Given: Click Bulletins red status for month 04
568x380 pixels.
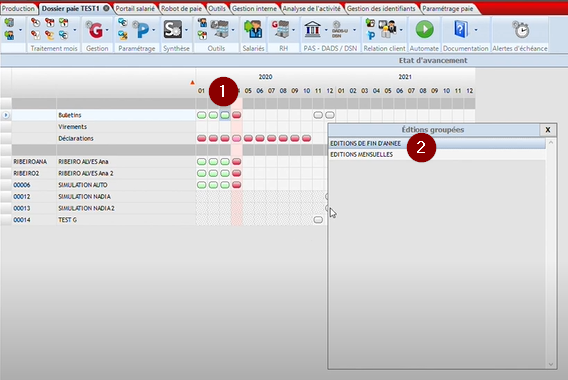Looking at the screenshot, I should pyautogui.click(x=237, y=115).
